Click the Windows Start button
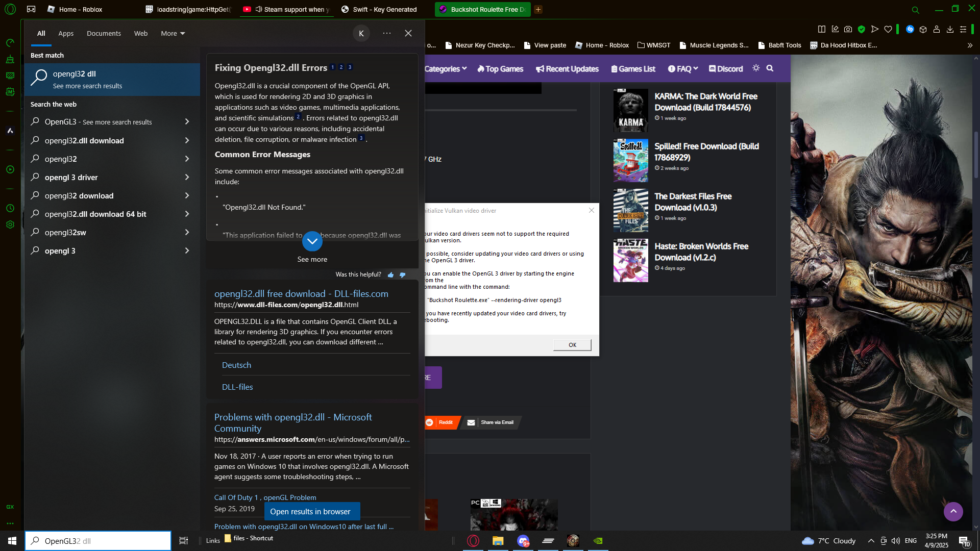Screen dimensions: 980x551 point(12,541)
